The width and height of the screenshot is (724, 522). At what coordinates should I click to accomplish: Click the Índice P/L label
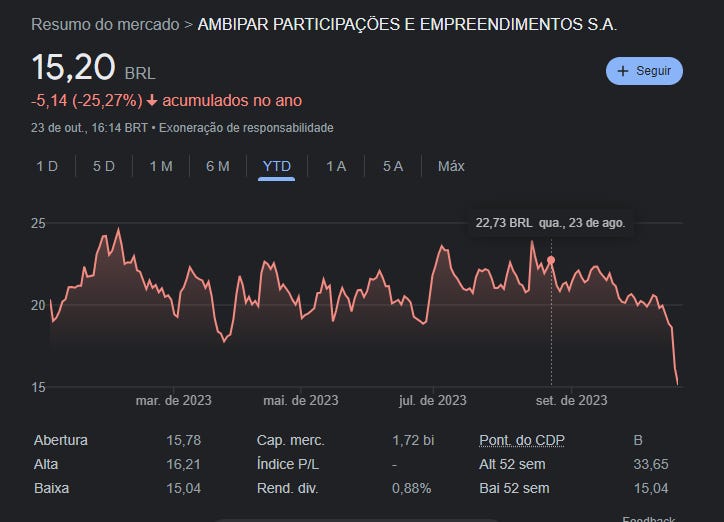pyautogui.click(x=288, y=464)
